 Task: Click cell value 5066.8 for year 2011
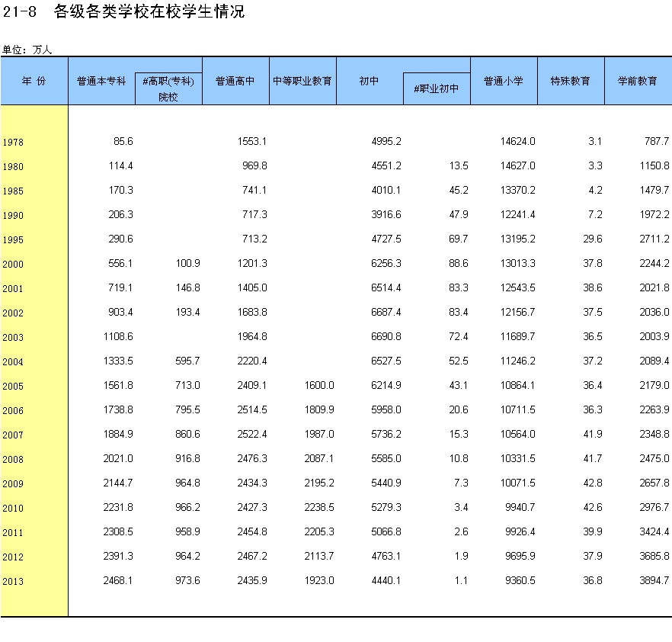point(386,531)
